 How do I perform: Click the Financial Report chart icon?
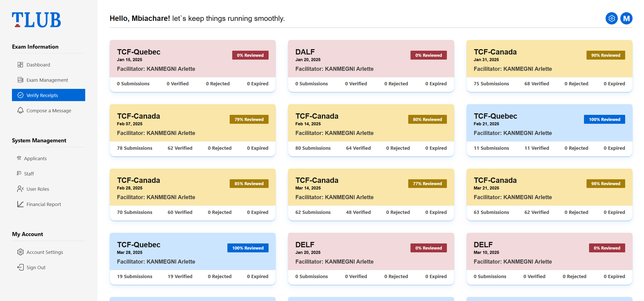tap(20, 204)
